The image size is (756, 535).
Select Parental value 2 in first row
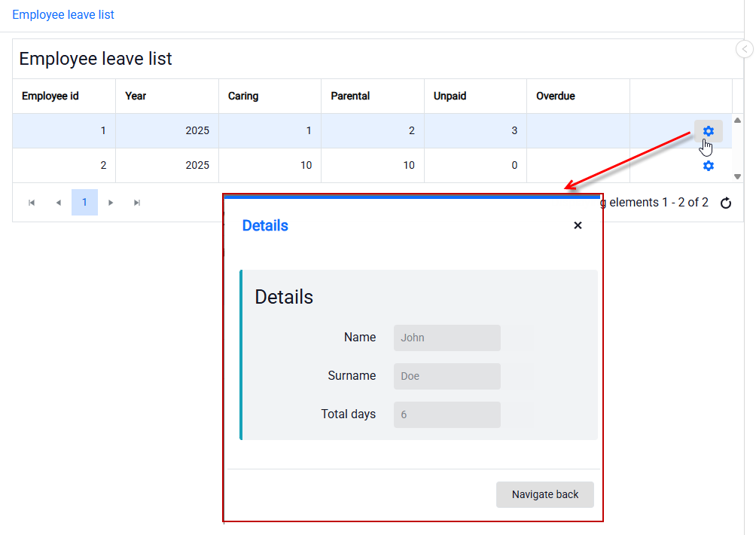tap(373, 130)
